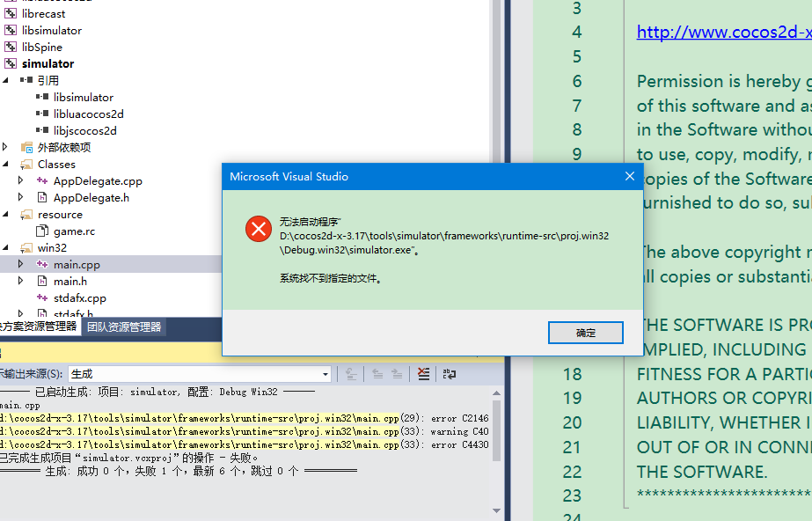This screenshot has width=812, height=521.
Task: Select the resource folder label
Action: click(x=60, y=215)
